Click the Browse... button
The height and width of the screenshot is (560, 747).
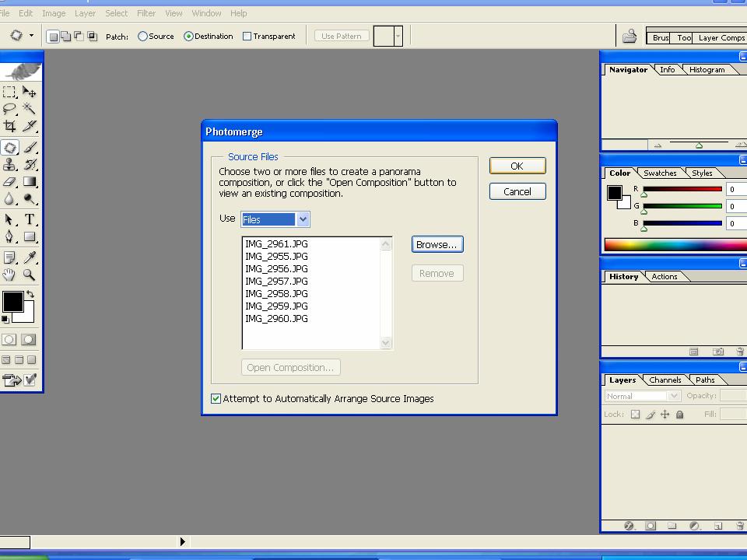437,244
